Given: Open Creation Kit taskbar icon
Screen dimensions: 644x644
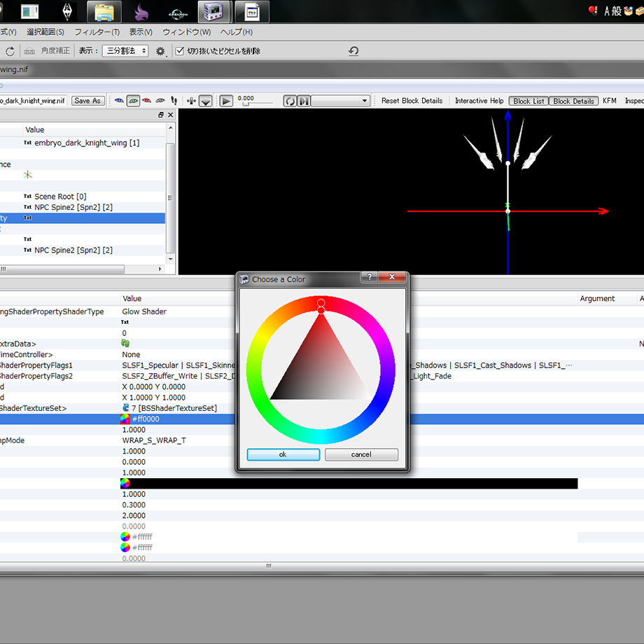Looking at the screenshot, I should [x=178, y=13].
